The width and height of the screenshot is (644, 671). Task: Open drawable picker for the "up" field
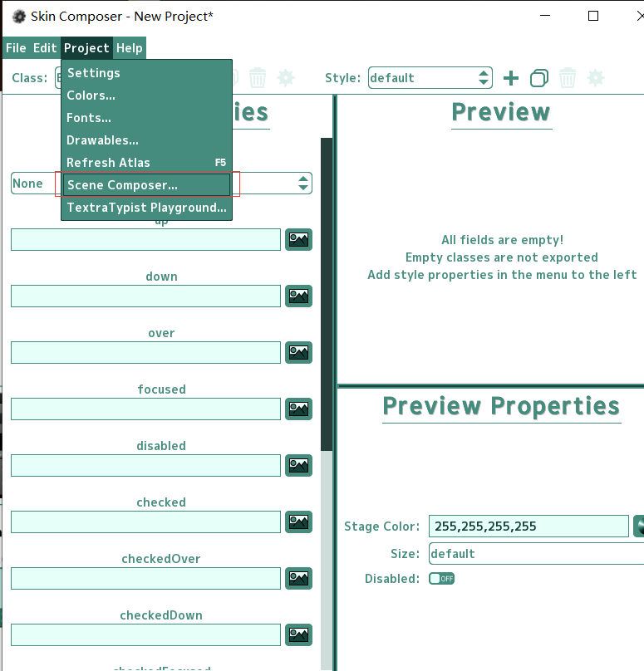pos(298,240)
